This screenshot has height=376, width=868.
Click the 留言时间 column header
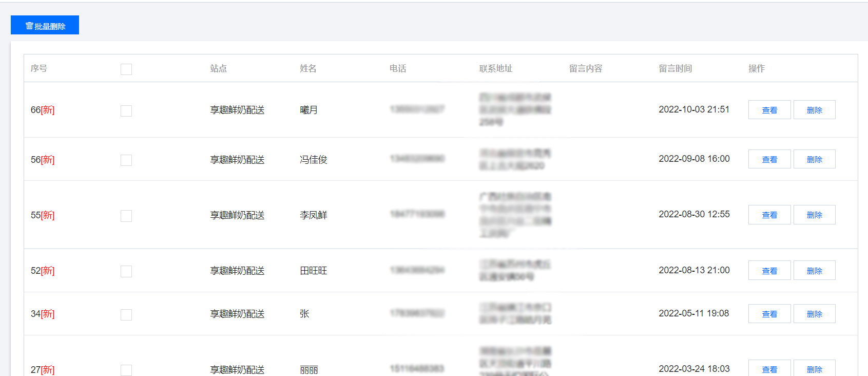tap(675, 68)
